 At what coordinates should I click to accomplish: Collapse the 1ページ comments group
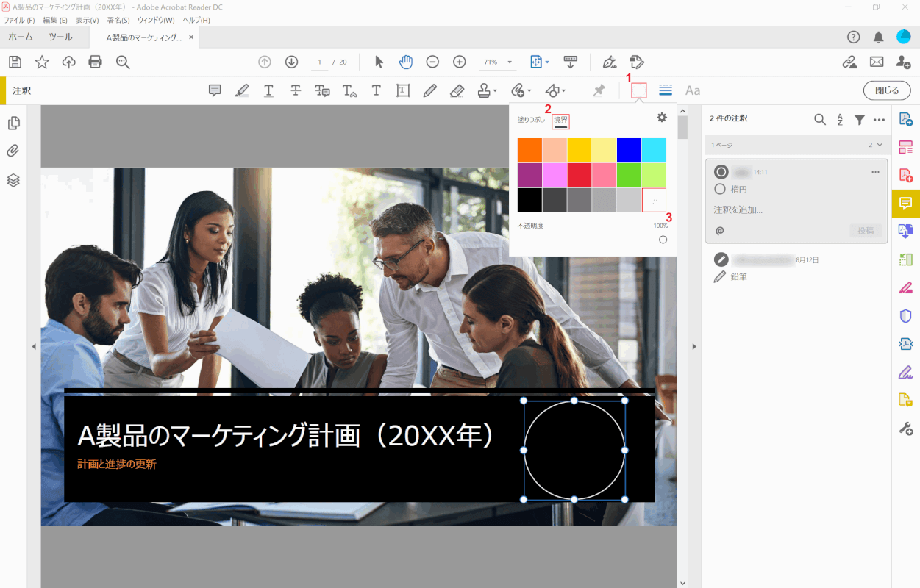pos(880,145)
